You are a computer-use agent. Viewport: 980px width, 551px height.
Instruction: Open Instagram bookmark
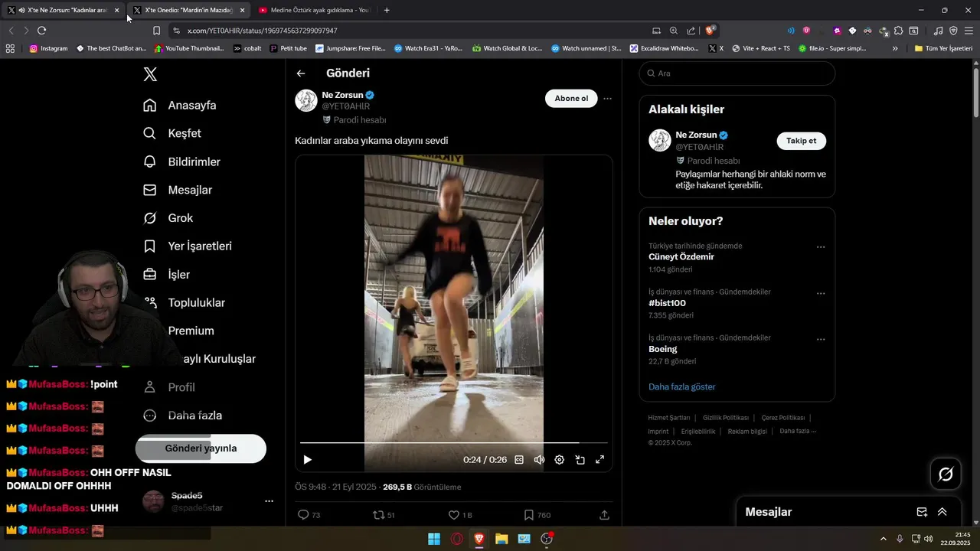click(49, 48)
